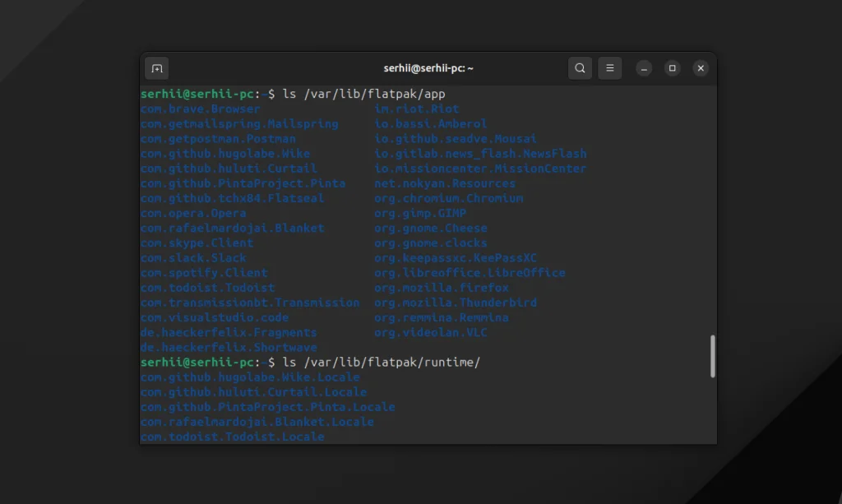
Task: Click org.libreoffice.LibreOffice in the list
Action: pyautogui.click(x=470, y=273)
